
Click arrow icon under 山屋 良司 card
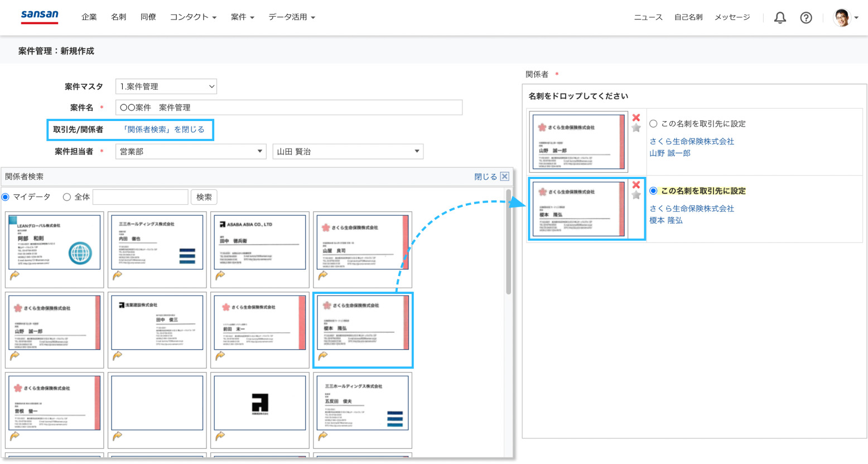323,275
